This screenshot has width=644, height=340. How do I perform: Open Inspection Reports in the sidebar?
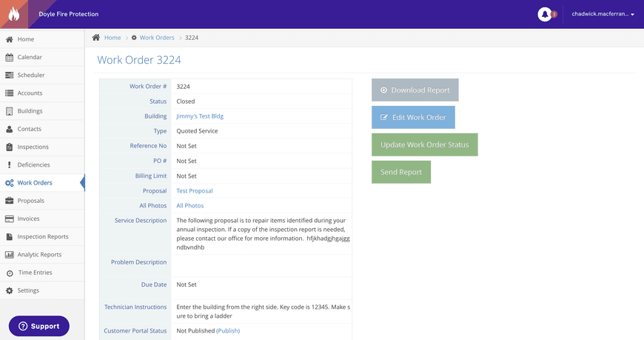click(42, 237)
